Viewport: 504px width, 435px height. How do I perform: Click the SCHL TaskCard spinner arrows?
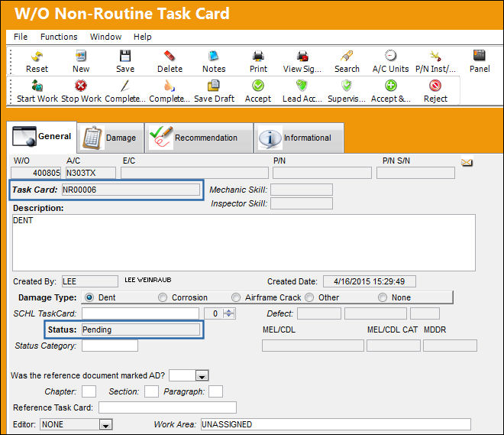pos(229,313)
